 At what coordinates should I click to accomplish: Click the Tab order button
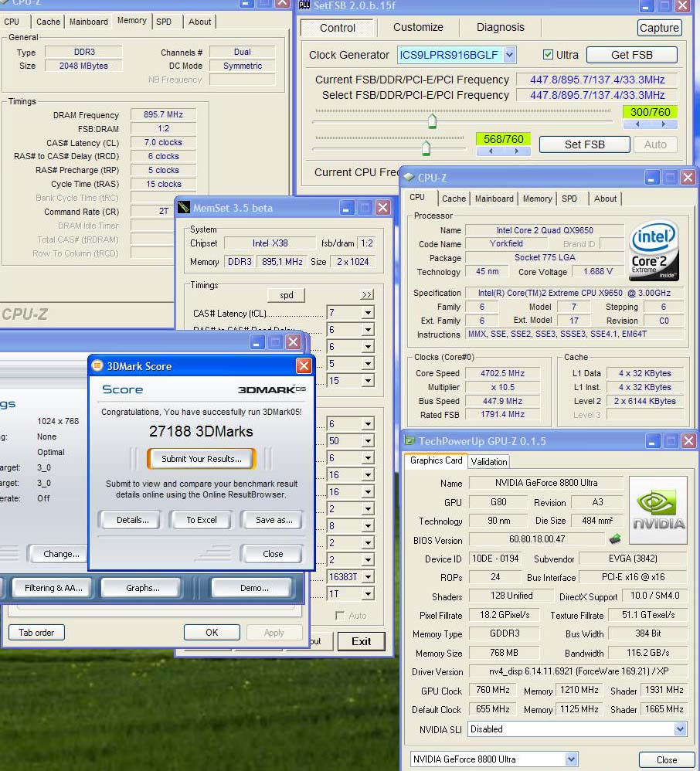pos(36,633)
